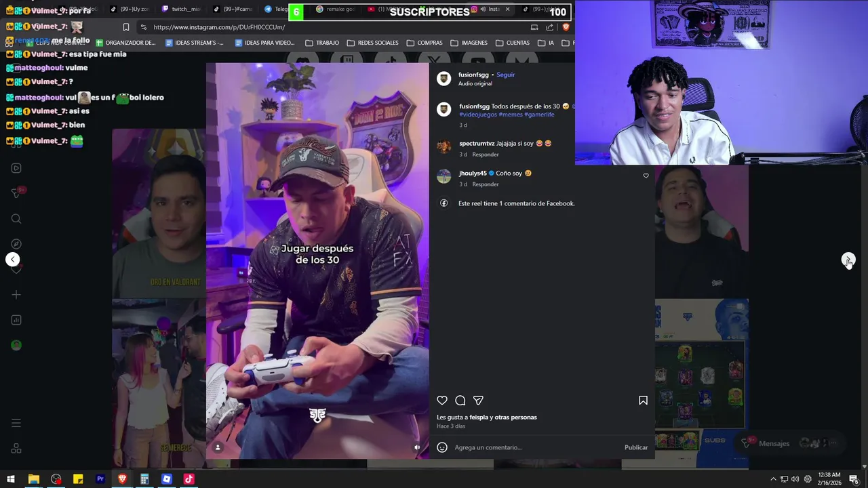Viewport: 868px width, 488px height.
Task: Open the Calculator from the taskbar
Action: click(x=144, y=479)
